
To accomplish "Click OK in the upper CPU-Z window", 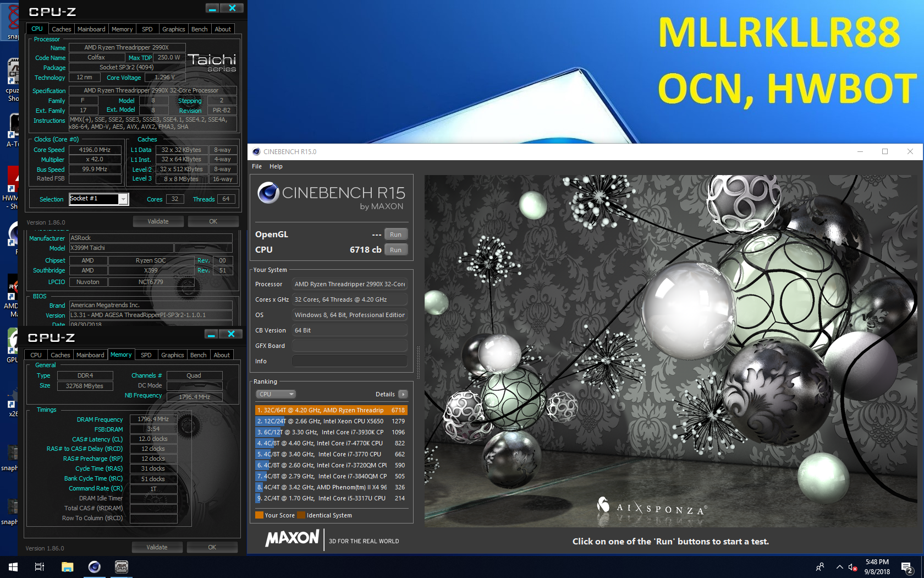I will pyautogui.click(x=213, y=221).
